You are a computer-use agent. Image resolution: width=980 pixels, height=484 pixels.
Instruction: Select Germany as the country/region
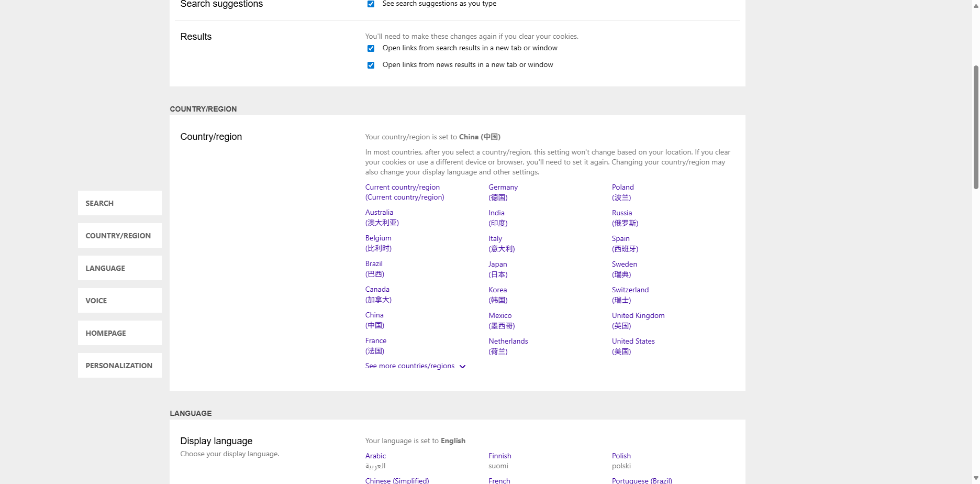(x=503, y=187)
